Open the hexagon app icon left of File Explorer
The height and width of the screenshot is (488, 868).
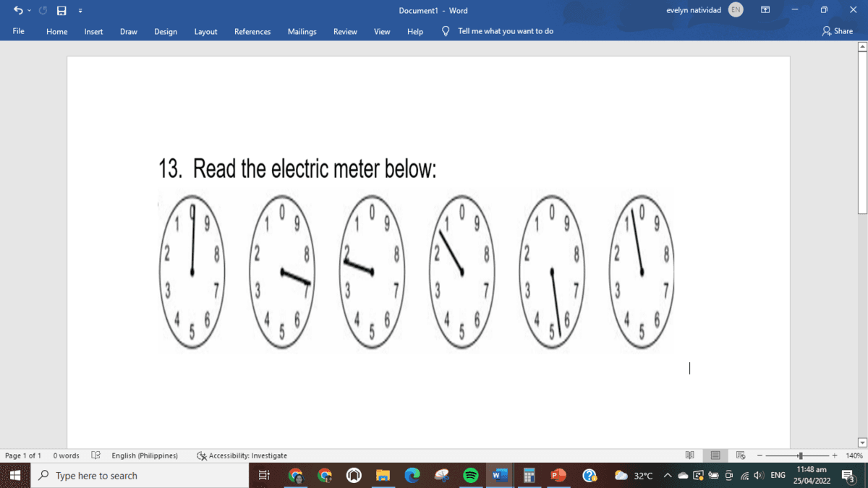354,475
